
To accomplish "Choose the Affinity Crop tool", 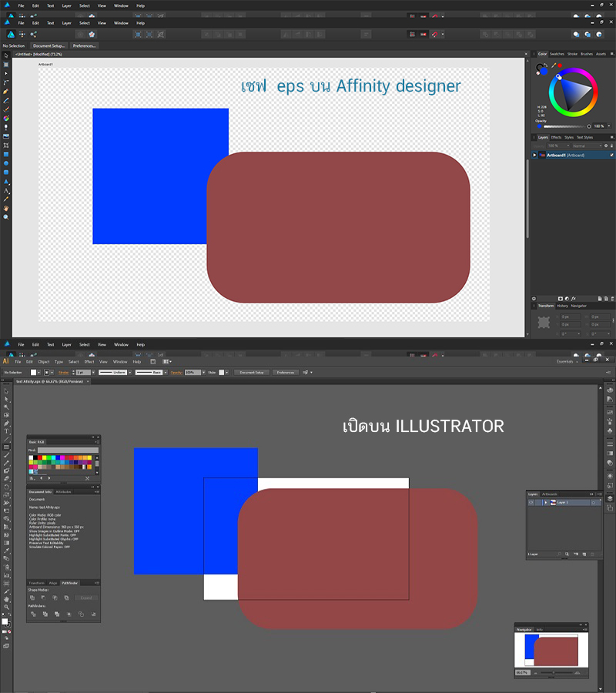I will (x=6, y=146).
